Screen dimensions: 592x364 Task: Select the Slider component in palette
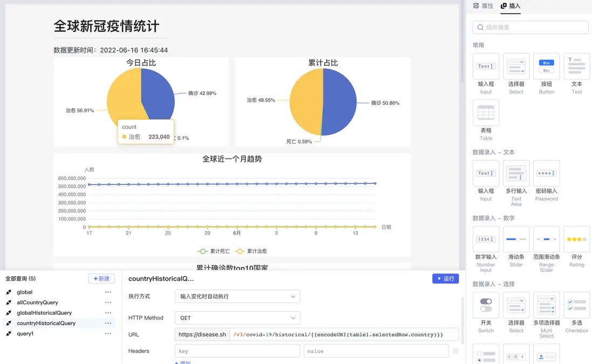[516, 239]
